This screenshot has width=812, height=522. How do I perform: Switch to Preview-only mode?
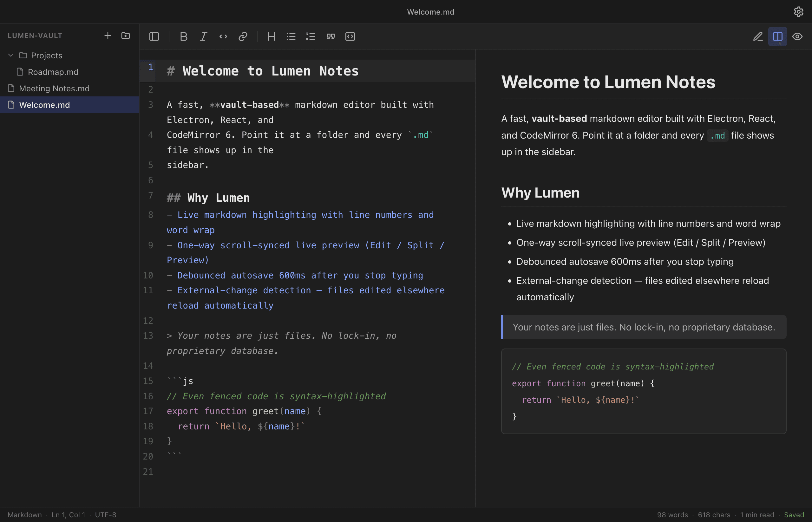click(x=797, y=36)
